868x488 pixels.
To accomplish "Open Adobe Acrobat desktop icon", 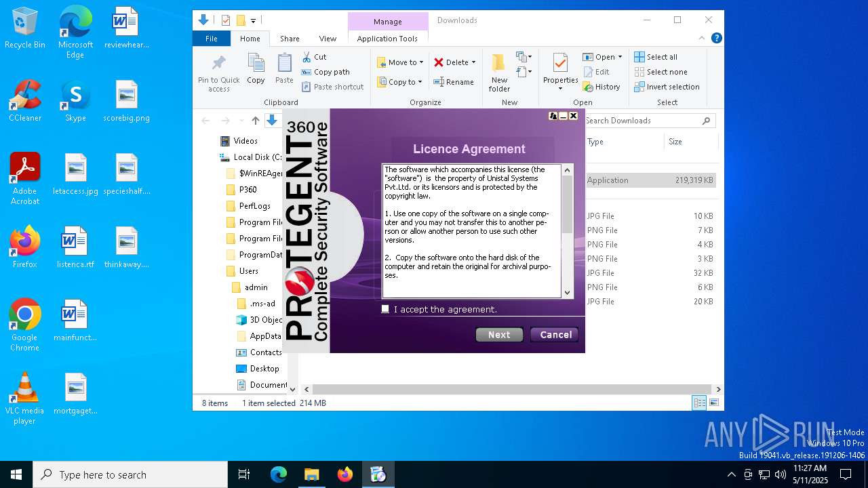I will tap(25, 179).
